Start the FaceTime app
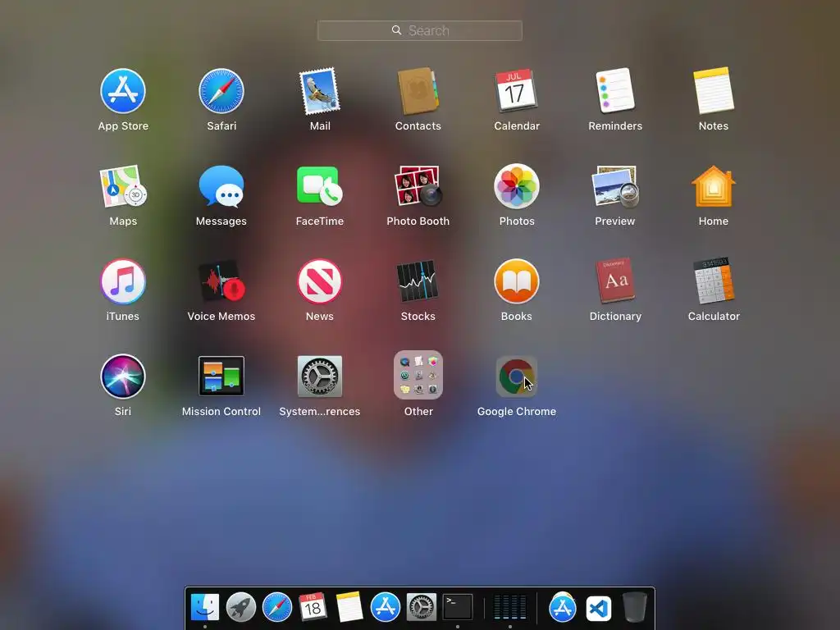The width and height of the screenshot is (840, 630). tap(320, 186)
